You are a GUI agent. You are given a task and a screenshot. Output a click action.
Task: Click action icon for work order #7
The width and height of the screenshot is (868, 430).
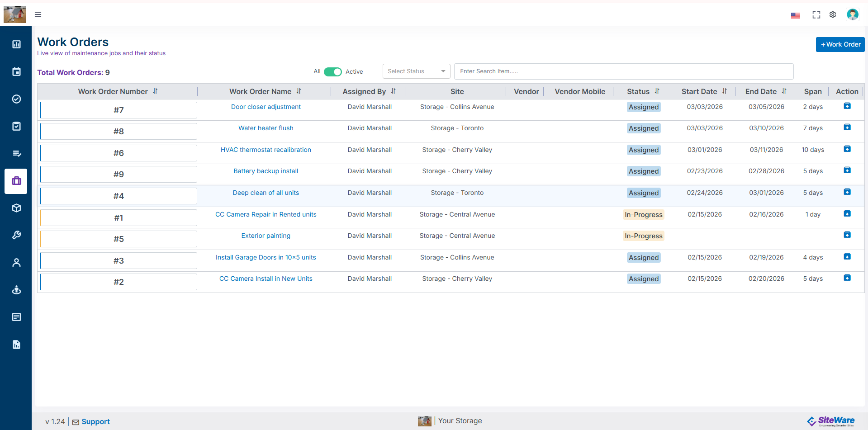(847, 106)
